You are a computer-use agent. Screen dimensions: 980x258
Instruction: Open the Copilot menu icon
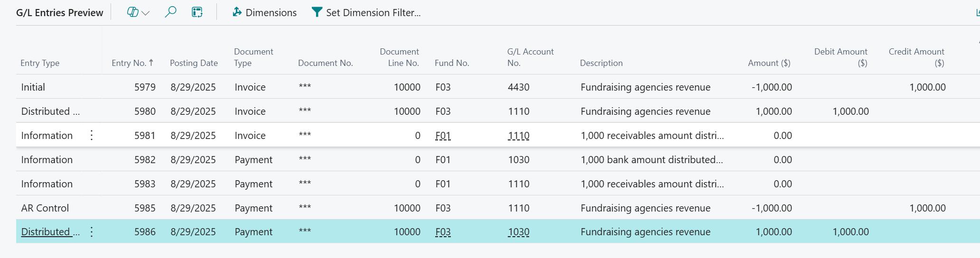132,12
